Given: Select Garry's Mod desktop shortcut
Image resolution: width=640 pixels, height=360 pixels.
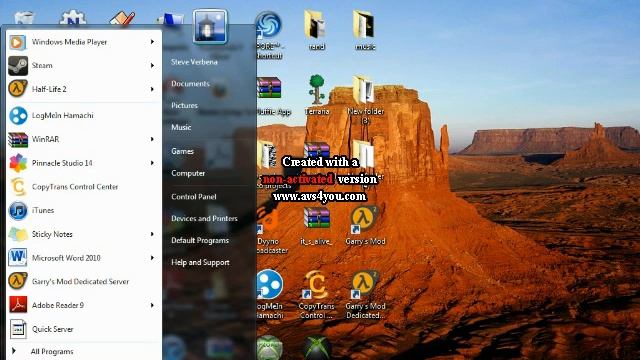Looking at the screenshot, I should [365, 226].
